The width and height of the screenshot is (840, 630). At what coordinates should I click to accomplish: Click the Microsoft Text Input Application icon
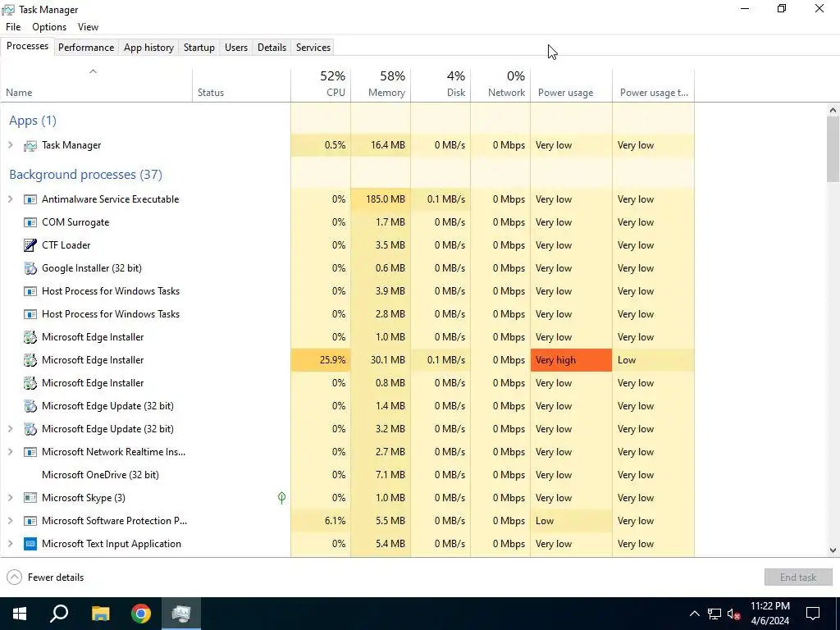30,544
